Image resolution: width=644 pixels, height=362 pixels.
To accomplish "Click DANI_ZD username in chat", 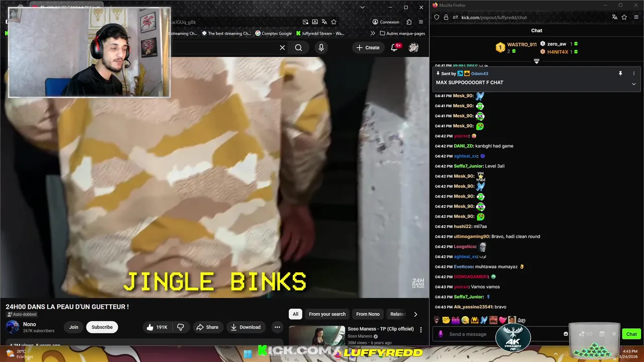I will coord(463,146).
